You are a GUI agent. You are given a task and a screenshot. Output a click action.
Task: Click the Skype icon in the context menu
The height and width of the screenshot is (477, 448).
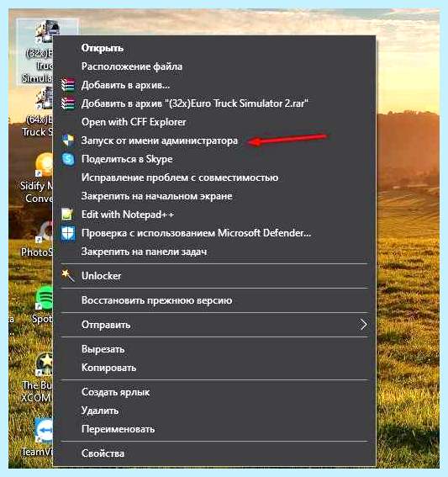point(68,159)
